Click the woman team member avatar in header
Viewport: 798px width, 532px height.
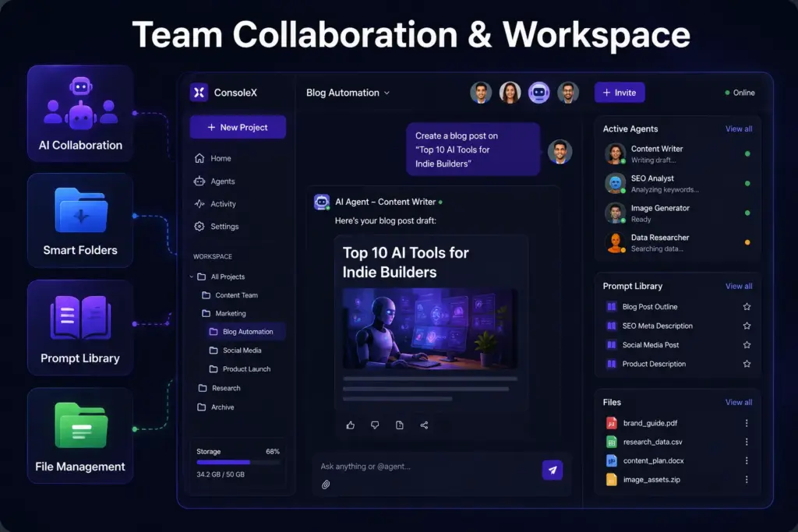coord(510,93)
